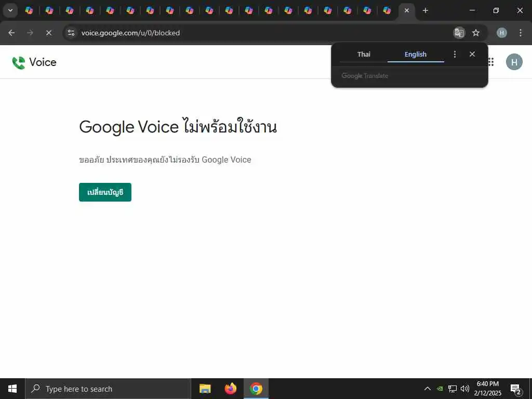Viewport: 532px width, 399px height.
Task: Open Chrome's three-dot menu
Action: point(520,33)
